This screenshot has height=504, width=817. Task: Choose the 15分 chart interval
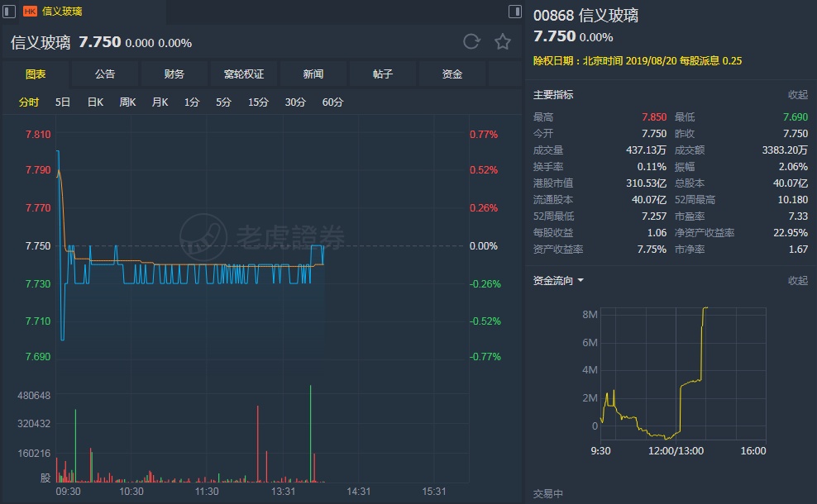258,102
